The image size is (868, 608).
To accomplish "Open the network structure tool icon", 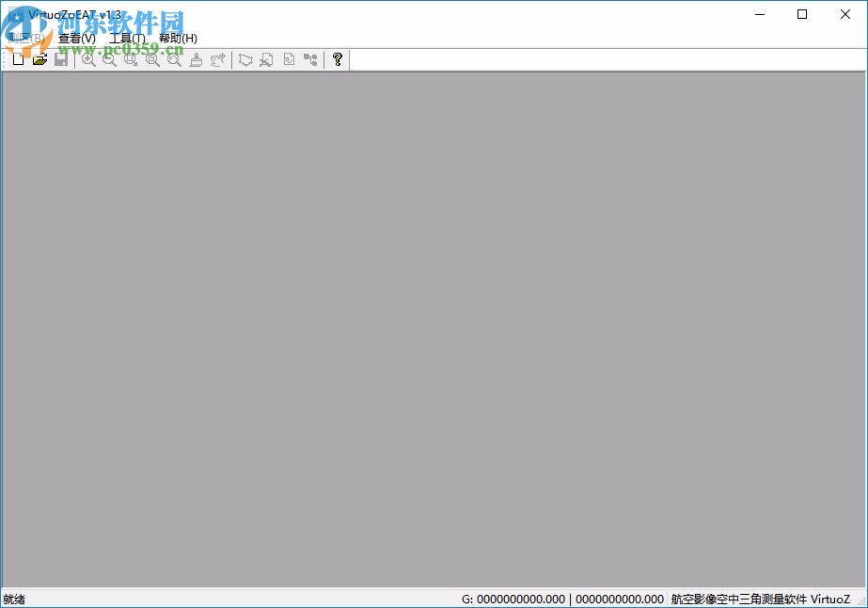I will 310,58.
